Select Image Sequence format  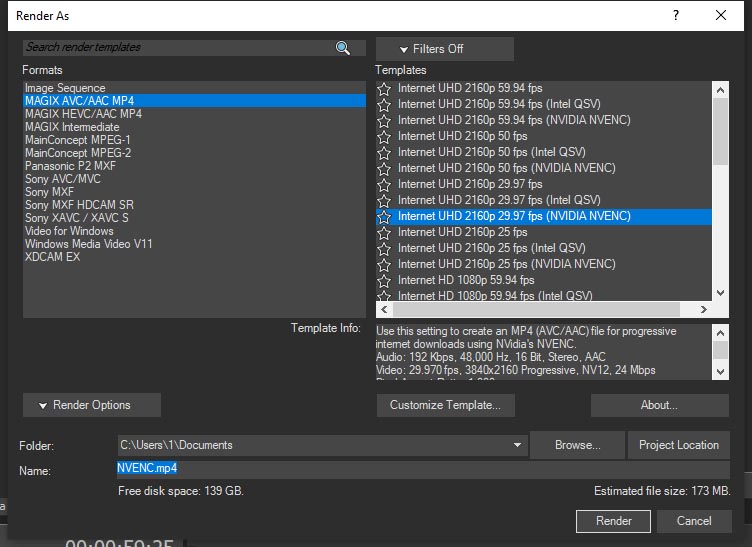[194, 88]
